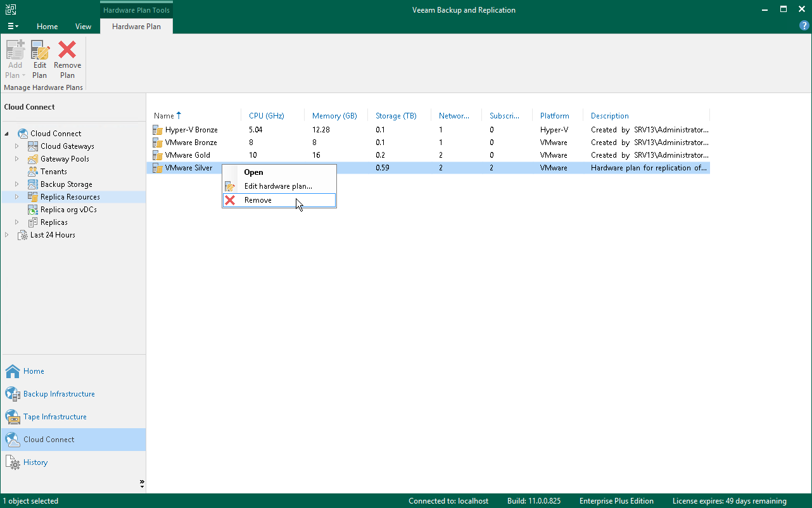Click the Backup Storage tree icon
Image resolution: width=812 pixels, height=508 pixels.
33,184
